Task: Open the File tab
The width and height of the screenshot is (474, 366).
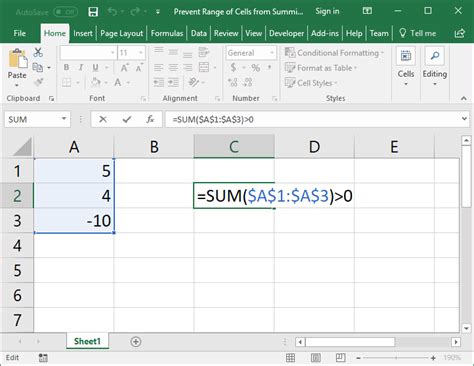Action: (20, 33)
